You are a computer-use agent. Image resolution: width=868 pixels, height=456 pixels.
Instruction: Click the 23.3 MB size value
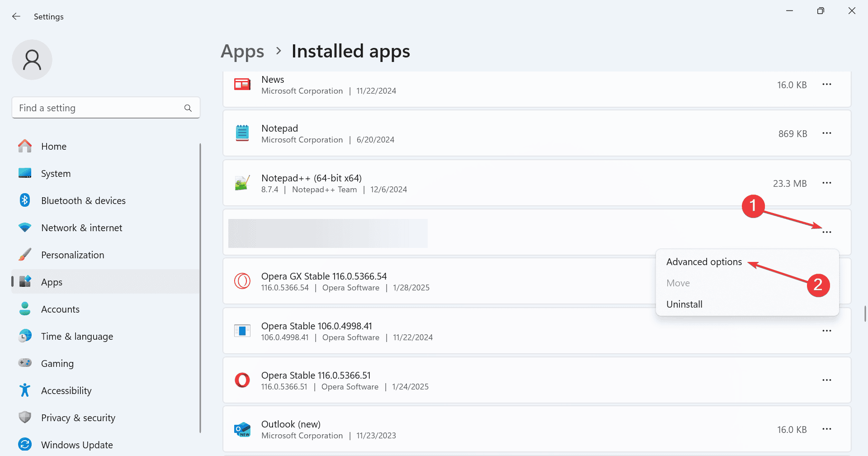790,183
